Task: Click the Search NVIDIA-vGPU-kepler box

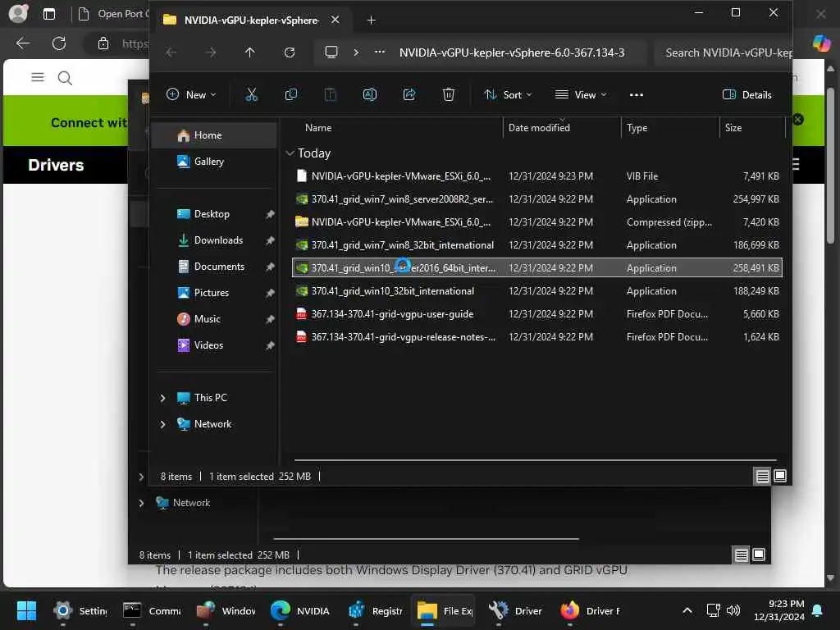Action: [724, 52]
